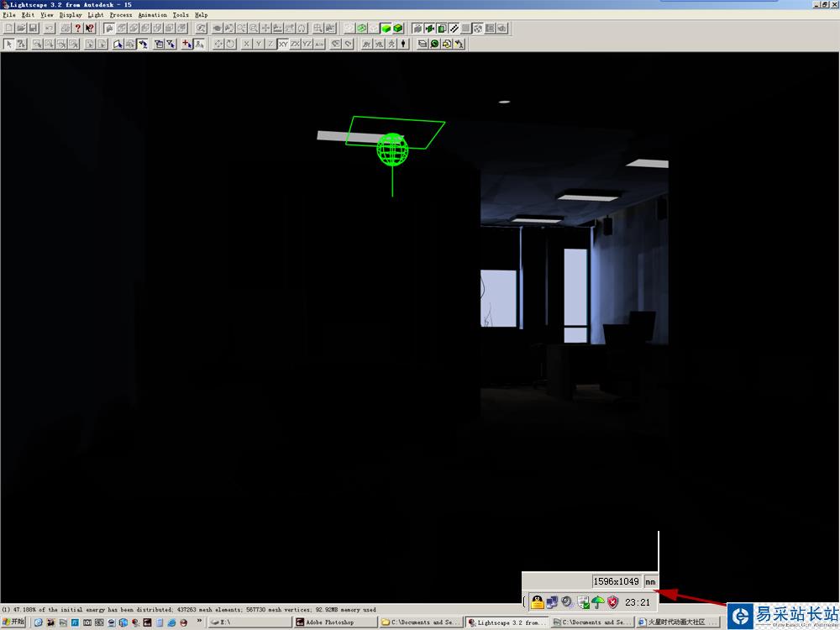Image resolution: width=840 pixels, height=630 pixels.
Task: Open the Blocks table icon
Action: [447, 44]
